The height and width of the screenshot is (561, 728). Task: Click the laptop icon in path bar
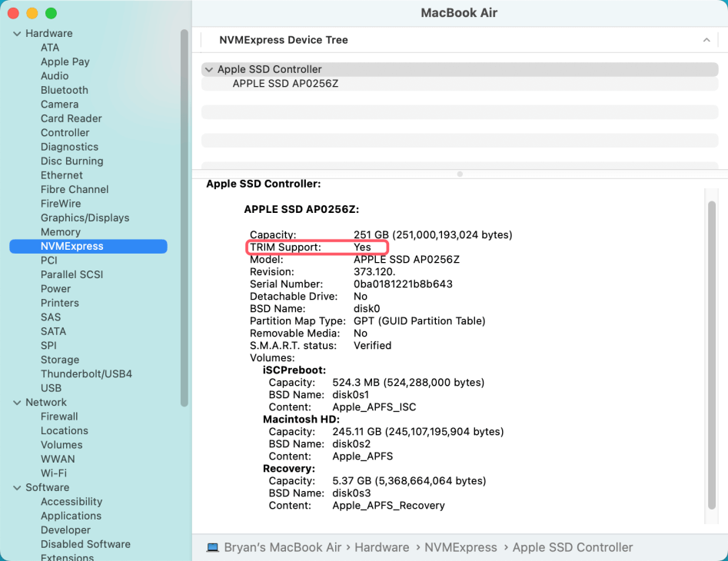click(x=213, y=547)
